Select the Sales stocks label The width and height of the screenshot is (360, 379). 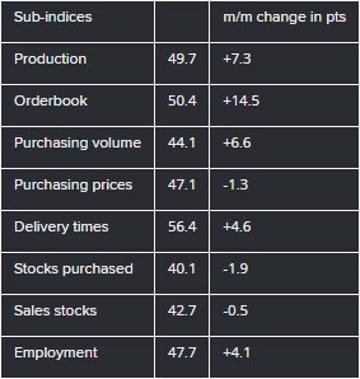[55, 311]
